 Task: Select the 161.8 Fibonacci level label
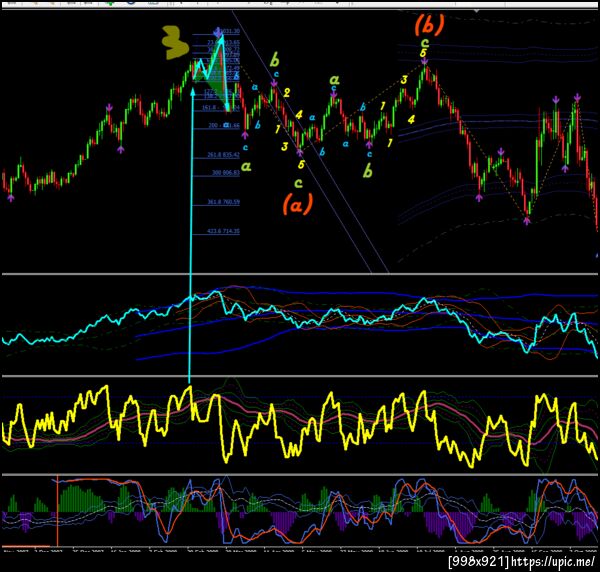tap(220, 108)
